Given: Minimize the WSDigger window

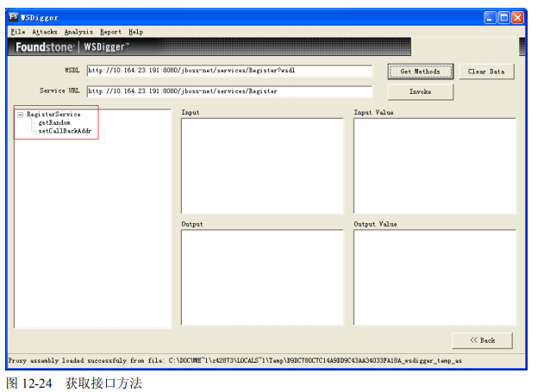Looking at the screenshot, I should tap(490, 17).
